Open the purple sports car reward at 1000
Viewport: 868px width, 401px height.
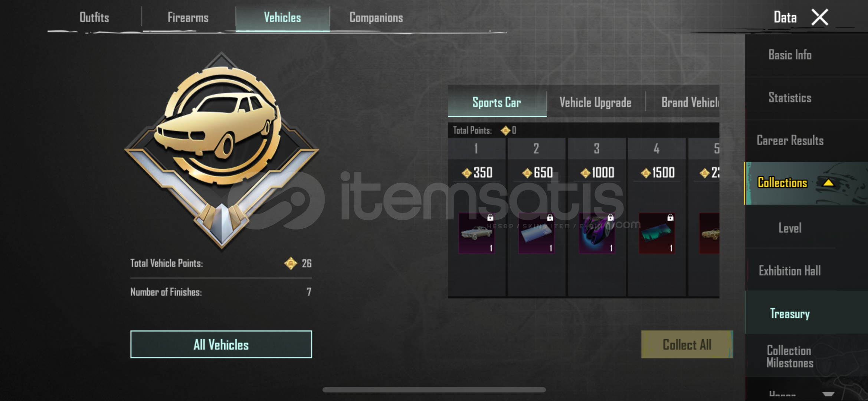click(597, 233)
